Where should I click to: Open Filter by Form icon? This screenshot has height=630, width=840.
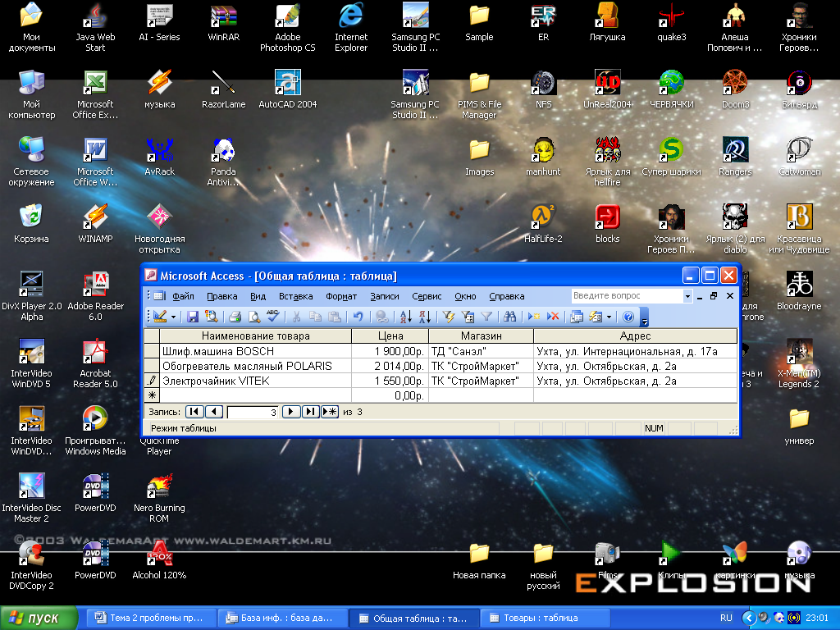[467, 317]
